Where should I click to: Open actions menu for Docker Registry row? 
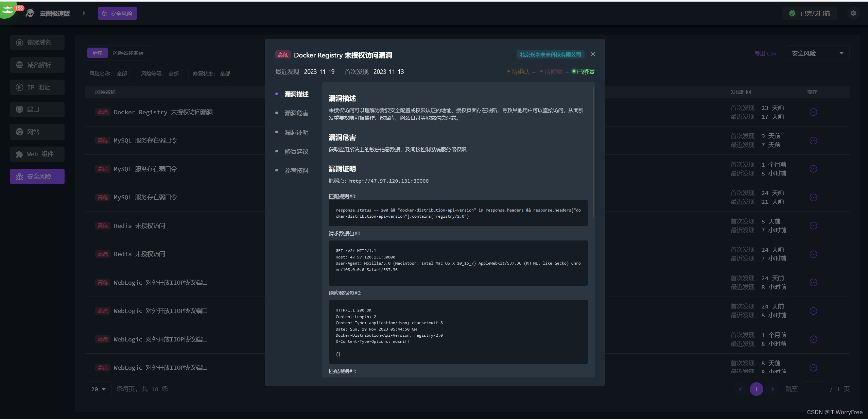813,112
